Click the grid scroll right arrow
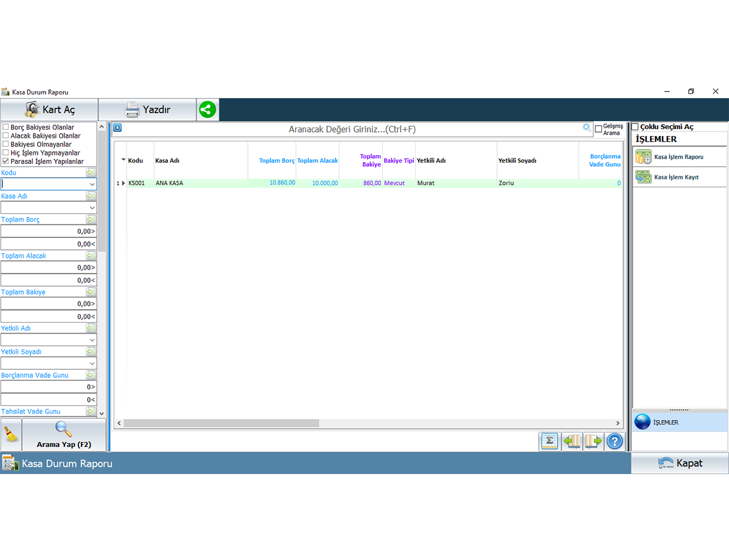 tap(618, 423)
